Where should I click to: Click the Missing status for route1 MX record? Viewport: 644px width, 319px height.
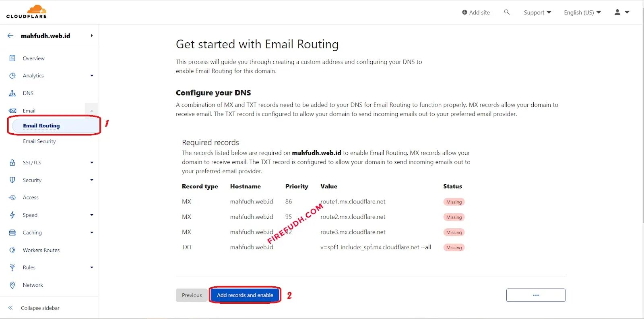click(454, 202)
